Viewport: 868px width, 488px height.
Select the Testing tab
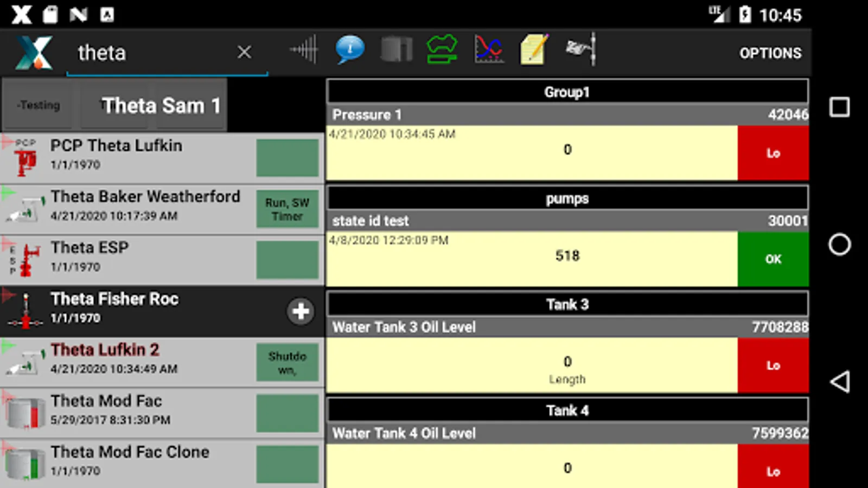(x=39, y=105)
